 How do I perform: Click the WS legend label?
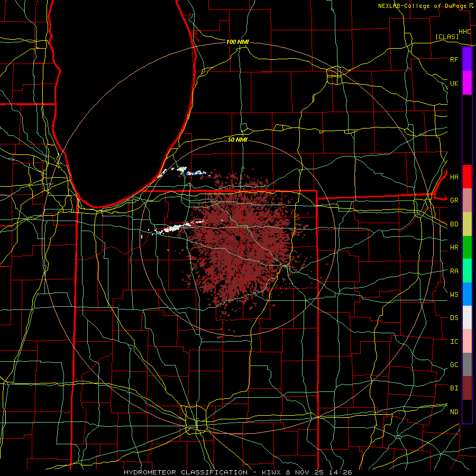click(454, 295)
